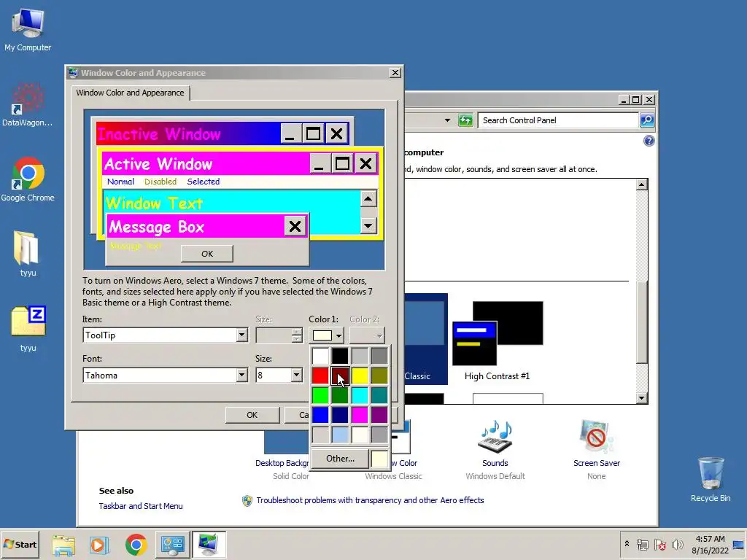This screenshot has width=747, height=560.
Task: Pick the teal color swatch
Action: tap(379, 395)
